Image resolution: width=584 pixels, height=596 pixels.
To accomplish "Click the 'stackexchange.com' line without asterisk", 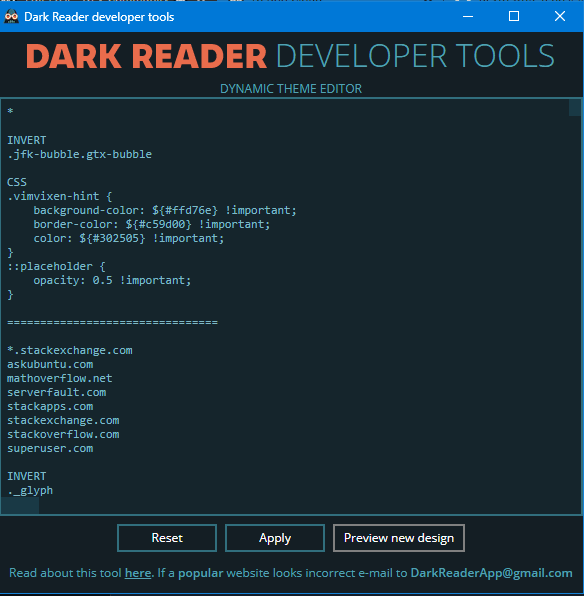I will coord(63,420).
